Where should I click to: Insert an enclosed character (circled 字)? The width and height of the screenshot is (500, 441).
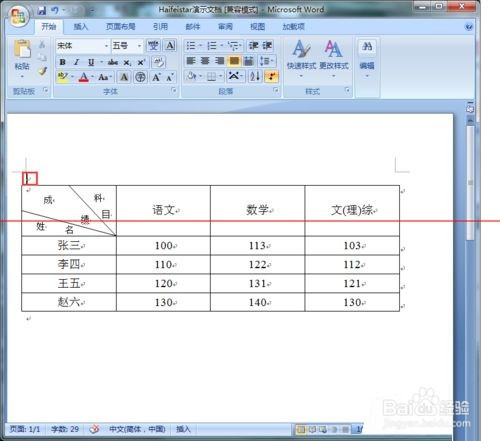tap(140, 77)
